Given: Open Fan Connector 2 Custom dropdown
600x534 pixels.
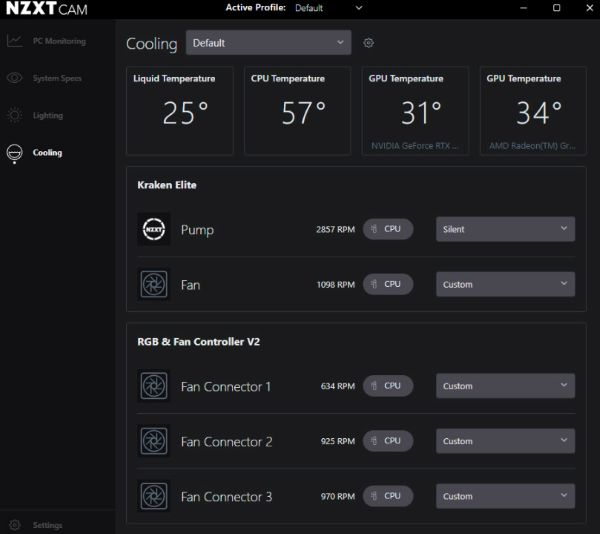Looking at the screenshot, I should 505,441.
